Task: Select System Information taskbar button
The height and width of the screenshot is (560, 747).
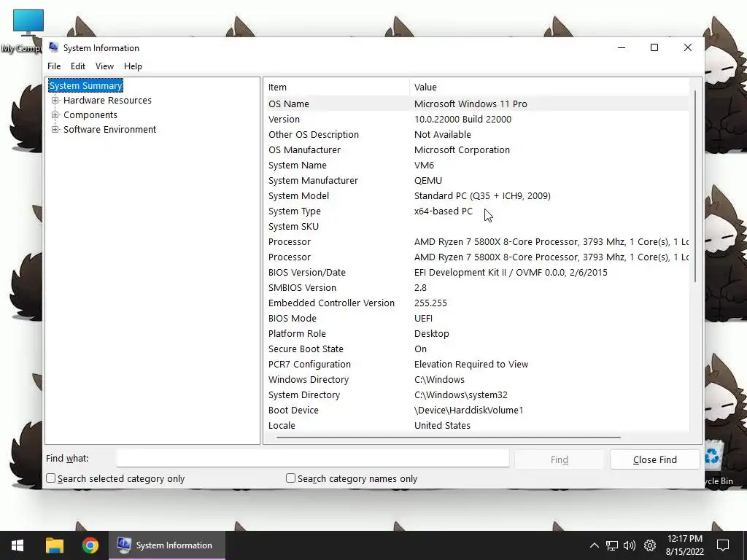Action: (167, 545)
